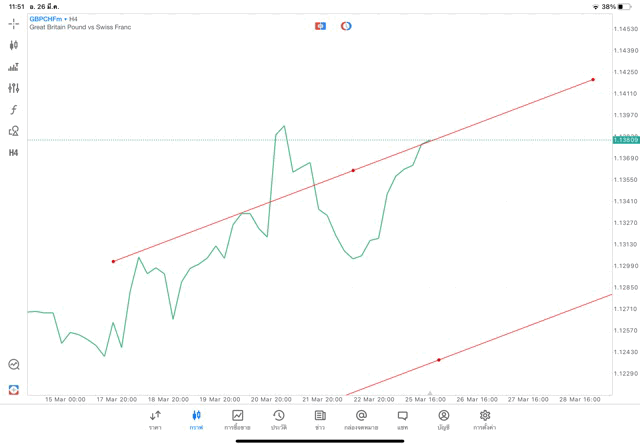Open the ข่าว (news) tab
Viewport: 640px width, 447px height.
click(320, 419)
